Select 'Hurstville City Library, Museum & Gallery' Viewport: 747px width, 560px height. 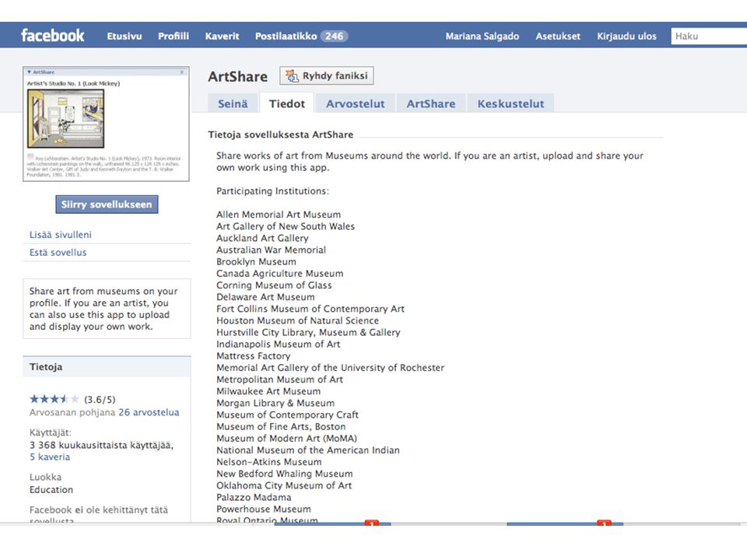click(x=308, y=332)
